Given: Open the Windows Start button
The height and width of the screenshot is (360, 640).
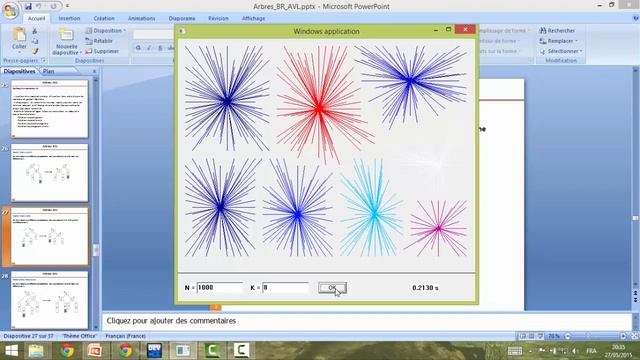Looking at the screenshot, I should (x=11, y=351).
